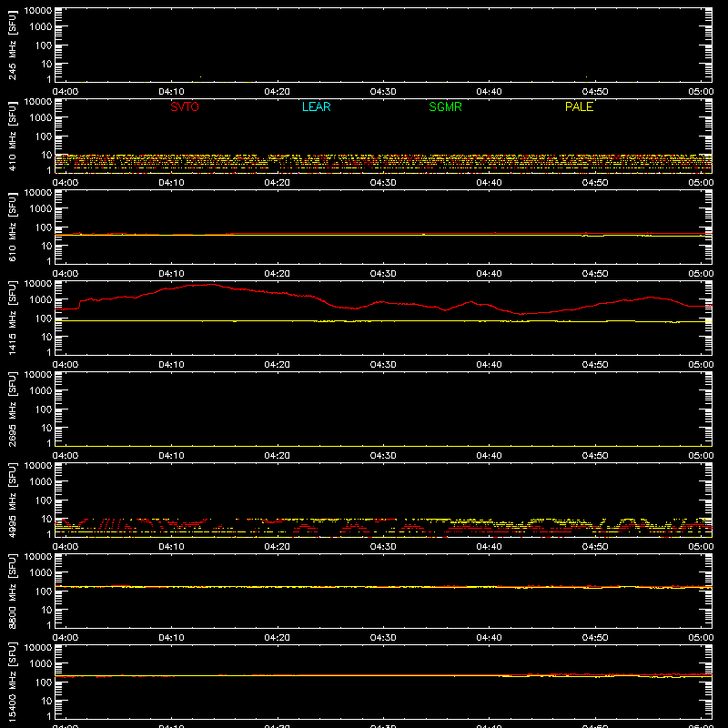
Task: Click 04:50 tick under the 8800 MHz panel
Action: 595,638
